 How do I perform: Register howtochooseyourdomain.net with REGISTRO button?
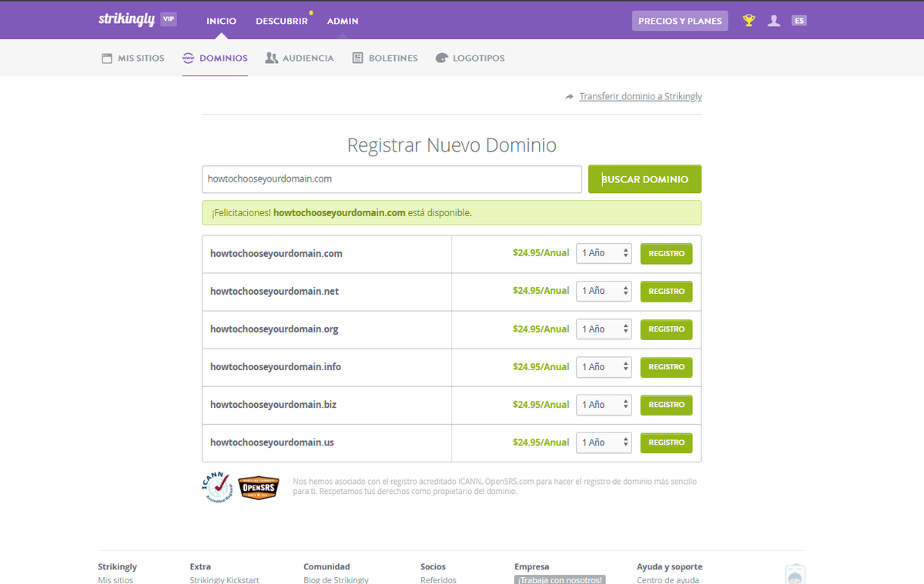[x=667, y=291]
